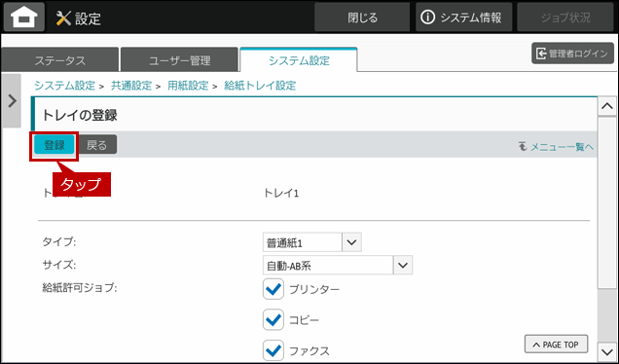
Task: Click scroll down arrow at bottom
Action: pos(606,351)
